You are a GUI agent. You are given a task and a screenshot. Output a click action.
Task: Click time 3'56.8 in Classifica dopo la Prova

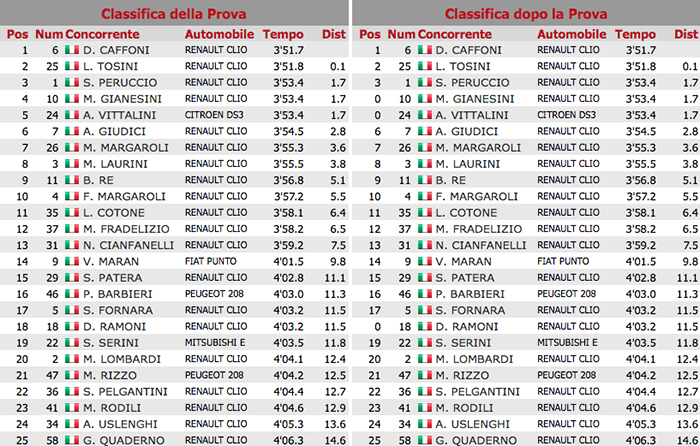point(641,180)
